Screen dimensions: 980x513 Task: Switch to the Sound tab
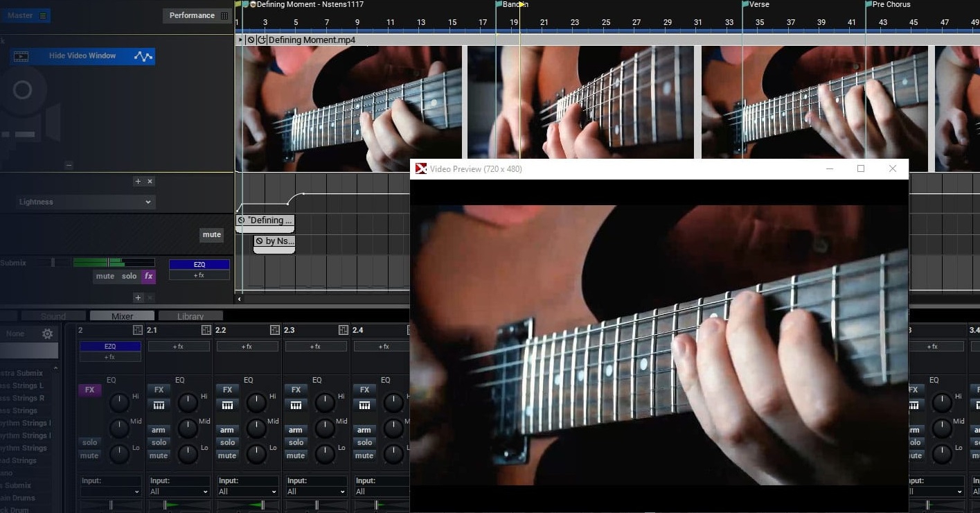(53, 316)
